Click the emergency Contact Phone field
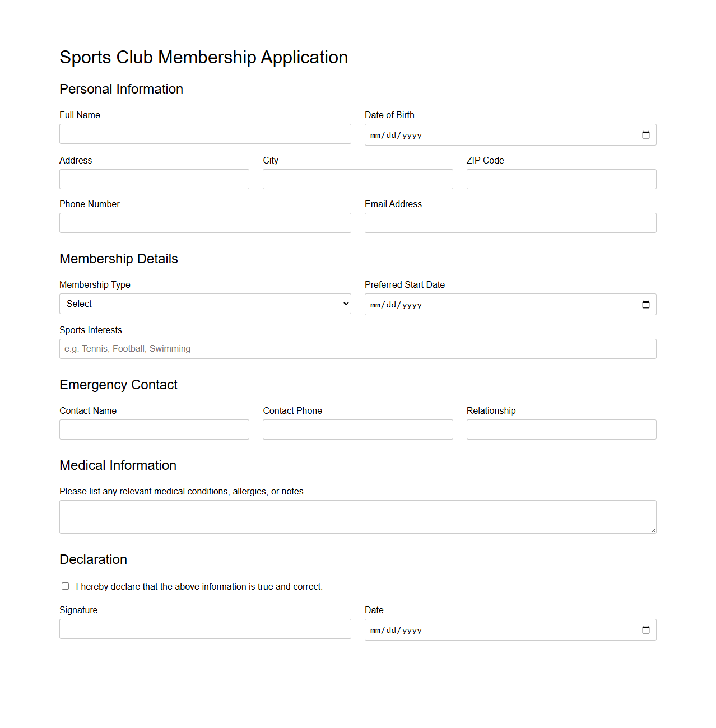Viewport: 716px width, 728px height. click(357, 429)
